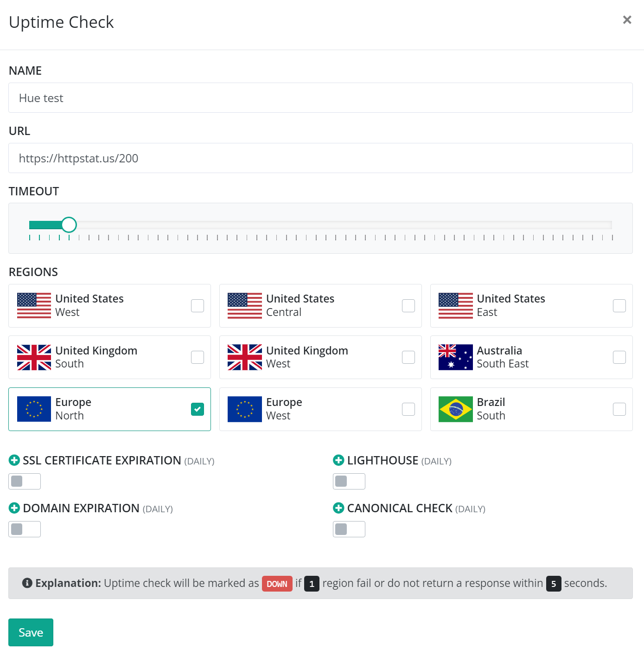Click the United States West flag icon

pos(34,305)
